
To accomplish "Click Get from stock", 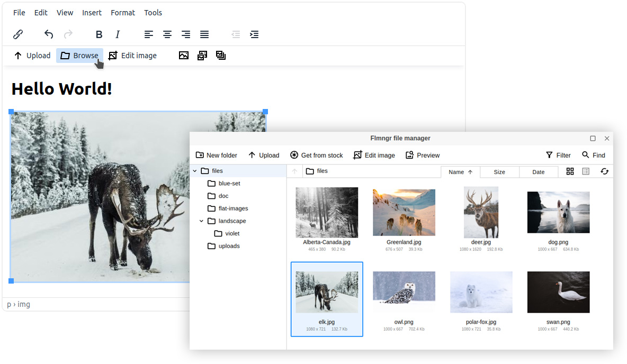I will pos(316,155).
